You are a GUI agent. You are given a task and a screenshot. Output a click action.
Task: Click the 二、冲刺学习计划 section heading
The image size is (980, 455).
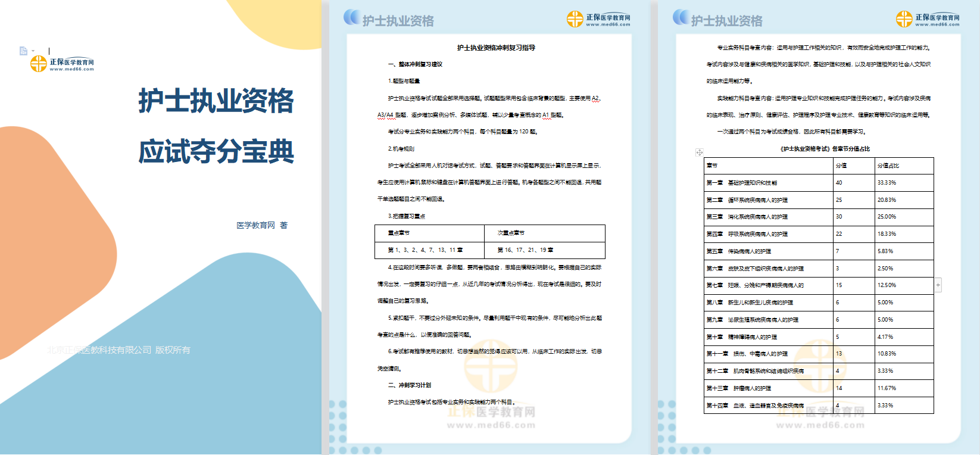[x=410, y=385]
